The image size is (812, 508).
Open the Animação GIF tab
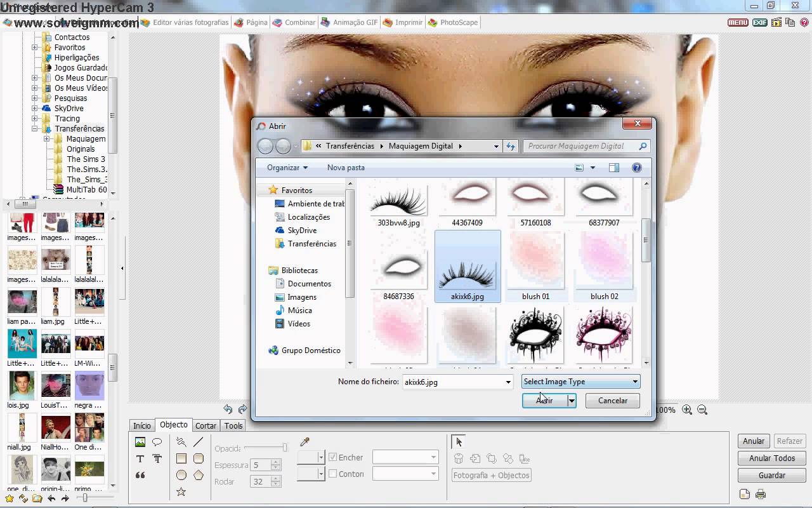(x=349, y=22)
